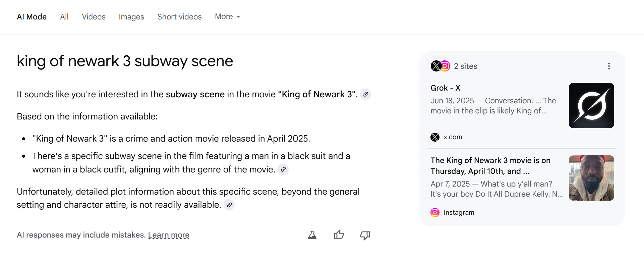Click link icon after "genre of the movie"
Screen dimensions: 644x255
(283, 169)
